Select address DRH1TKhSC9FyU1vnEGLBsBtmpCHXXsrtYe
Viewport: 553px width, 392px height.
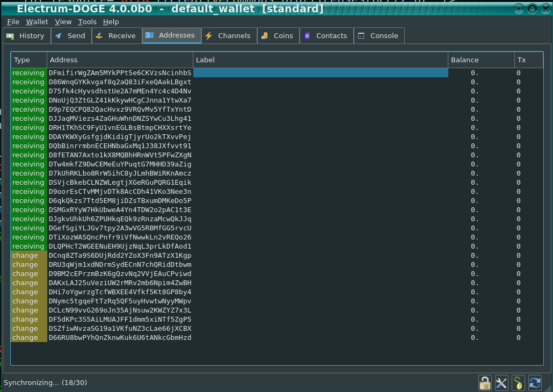click(120, 128)
